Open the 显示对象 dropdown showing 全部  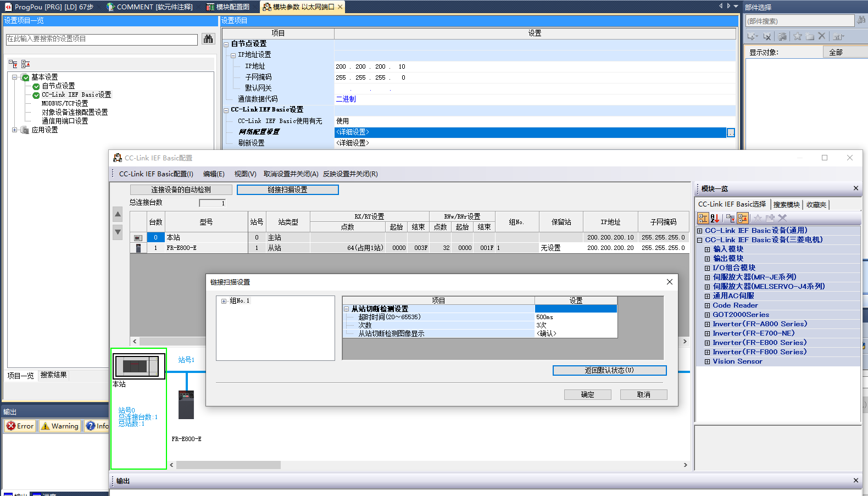(x=845, y=52)
